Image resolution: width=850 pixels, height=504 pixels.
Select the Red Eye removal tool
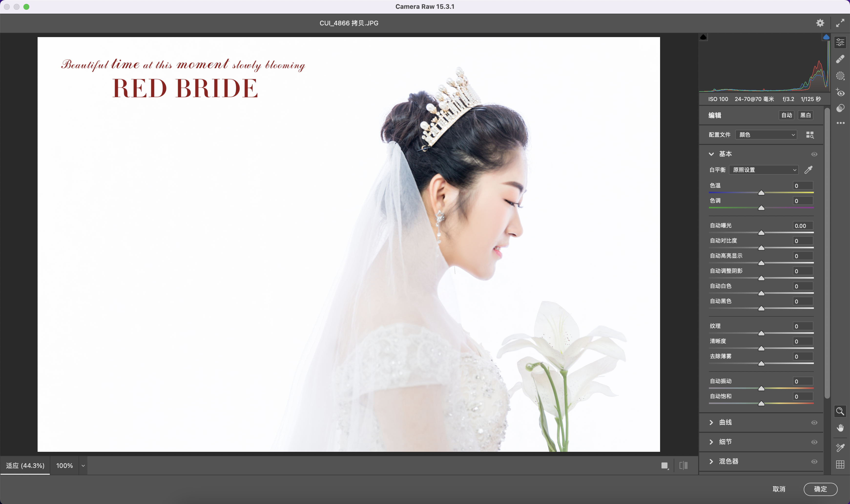click(840, 92)
